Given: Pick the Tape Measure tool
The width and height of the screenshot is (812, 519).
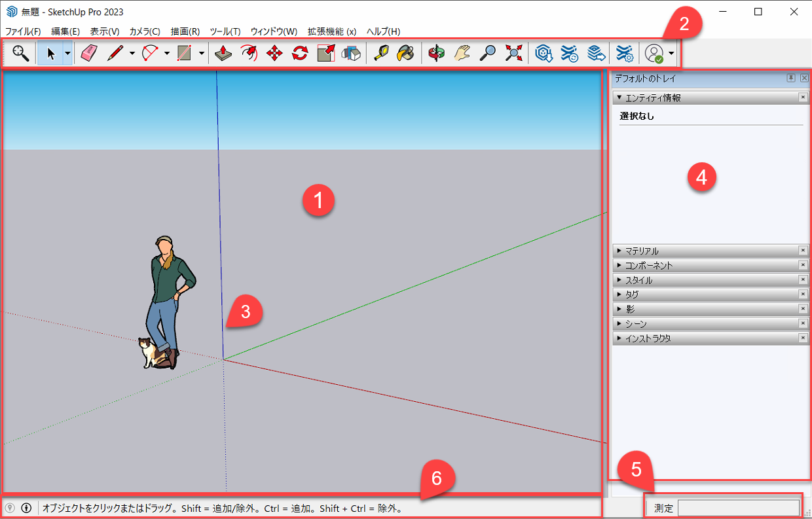Looking at the screenshot, I should (x=381, y=54).
